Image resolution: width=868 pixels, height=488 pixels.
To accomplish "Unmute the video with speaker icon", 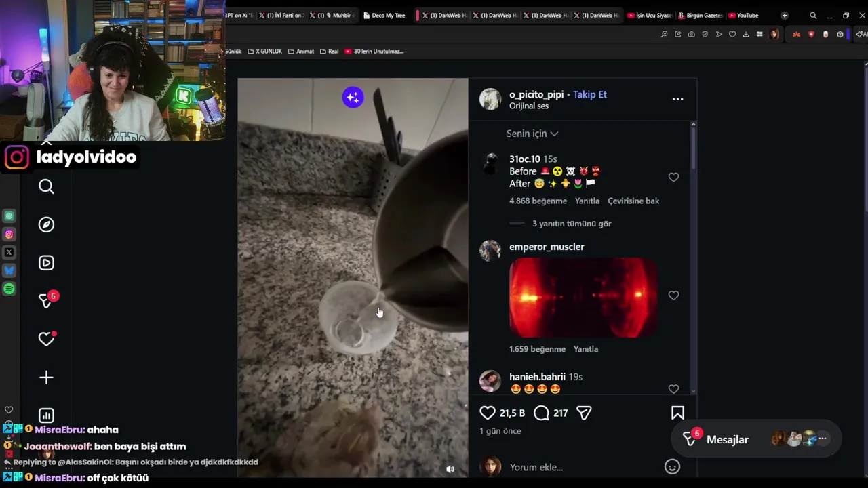I will coord(450,469).
